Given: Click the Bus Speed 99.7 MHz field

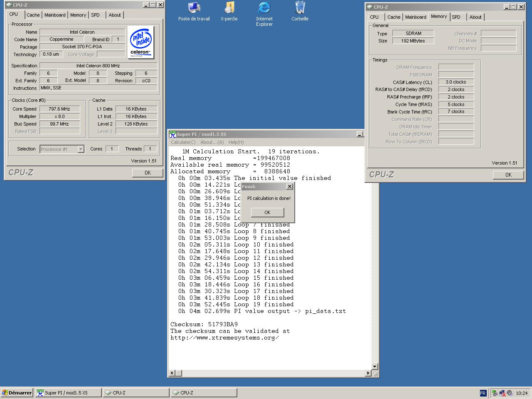Looking at the screenshot, I should point(60,124).
